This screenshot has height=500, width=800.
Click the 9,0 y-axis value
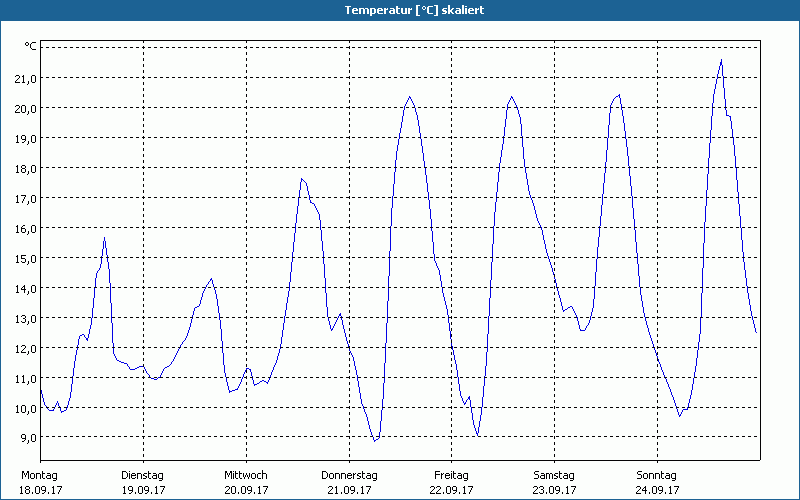point(28,438)
